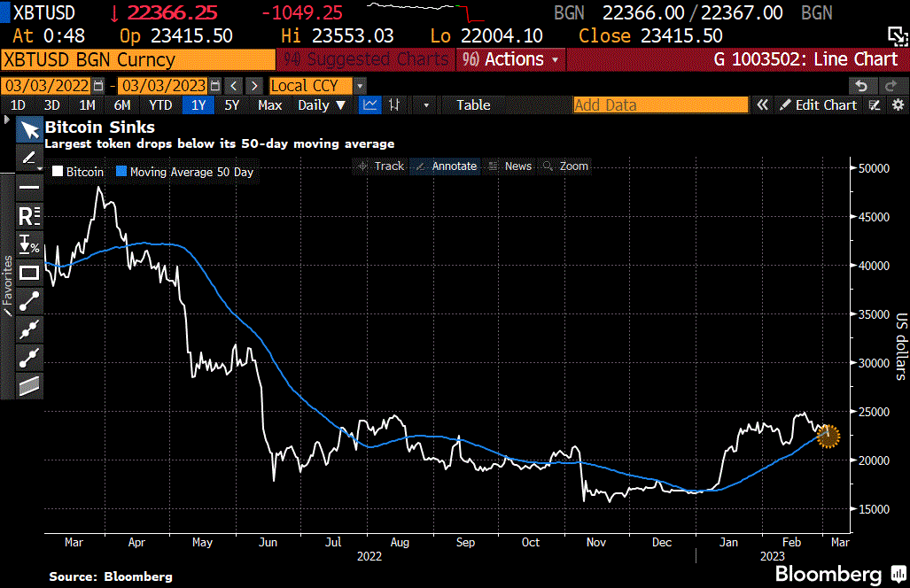Toggle Track crosshair mode
This screenshot has height=588, width=910.
click(x=381, y=166)
